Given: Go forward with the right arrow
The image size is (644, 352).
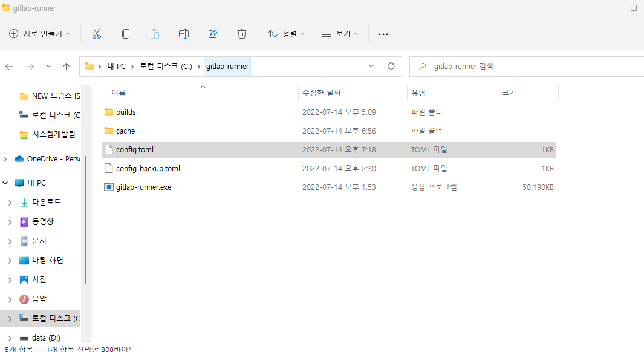Looking at the screenshot, I should click(30, 66).
